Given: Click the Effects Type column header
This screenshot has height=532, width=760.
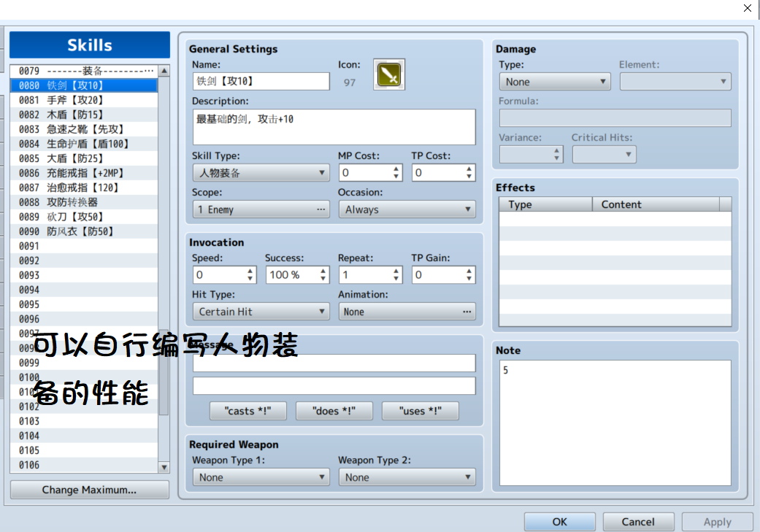Looking at the screenshot, I should pos(546,204).
